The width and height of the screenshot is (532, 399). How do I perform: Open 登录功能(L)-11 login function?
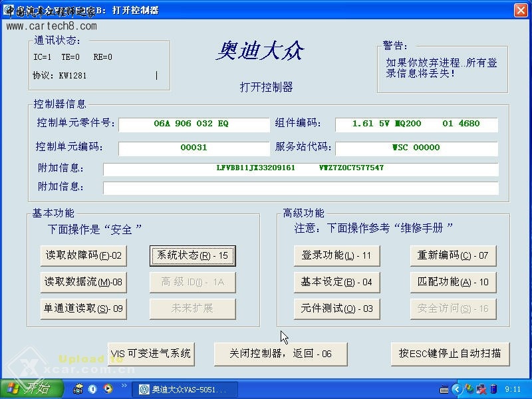(x=336, y=255)
